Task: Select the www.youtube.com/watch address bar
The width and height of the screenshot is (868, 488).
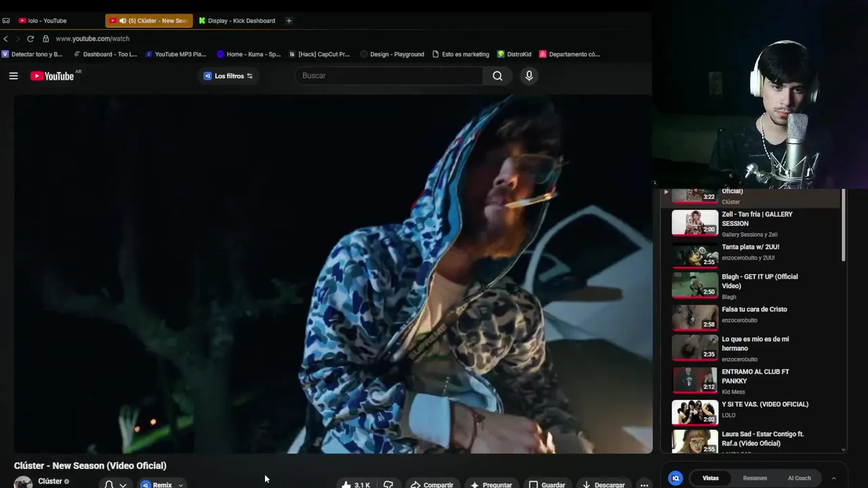Action: pos(92,39)
